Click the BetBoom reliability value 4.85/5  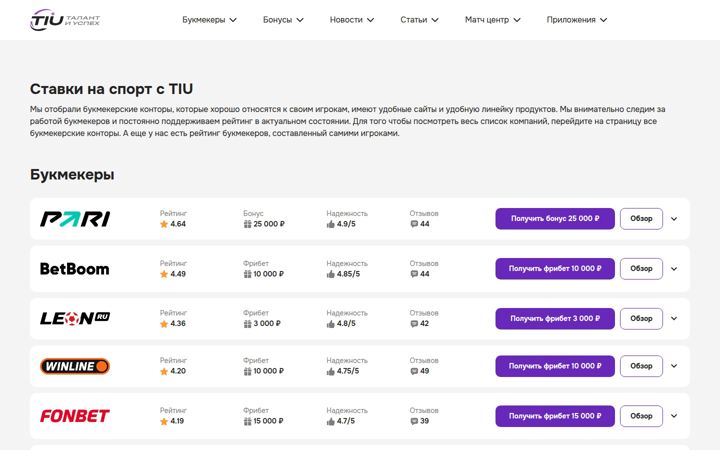349,274
